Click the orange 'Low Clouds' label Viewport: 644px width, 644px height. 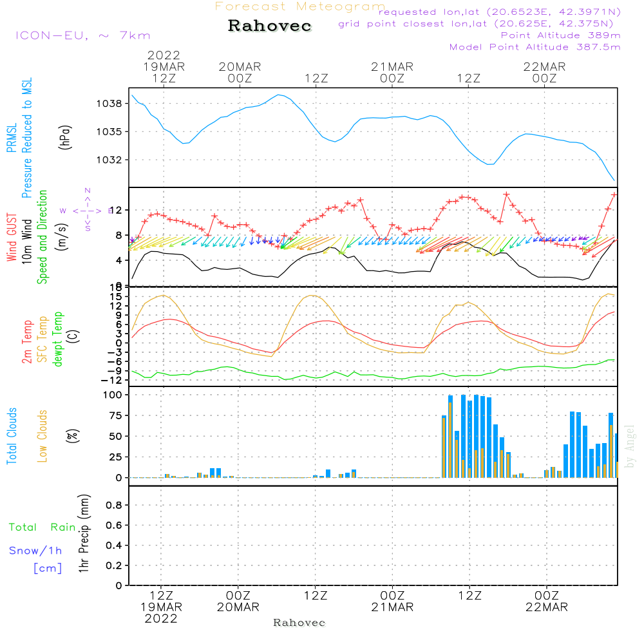click(43, 436)
